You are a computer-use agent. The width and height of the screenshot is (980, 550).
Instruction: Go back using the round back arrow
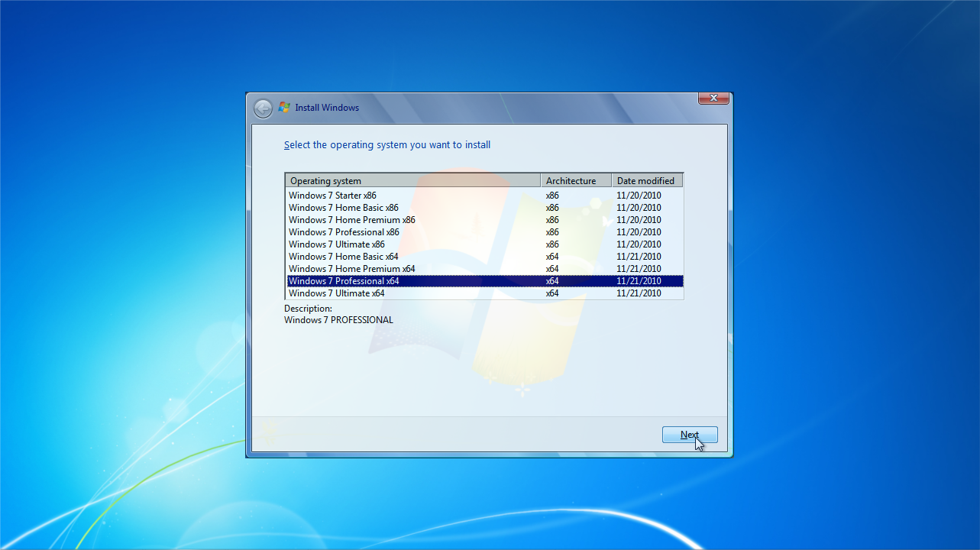tap(263, 108)
